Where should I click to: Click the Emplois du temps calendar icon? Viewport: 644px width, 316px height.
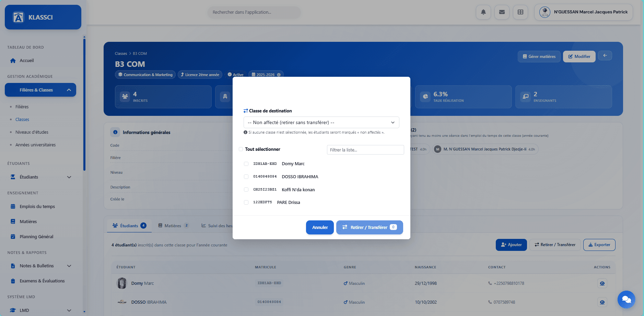click(13, 207)
